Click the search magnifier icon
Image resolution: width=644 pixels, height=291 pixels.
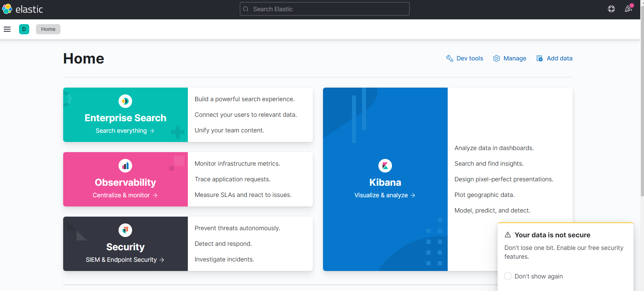pyautogui.click(x=246, y=9)
